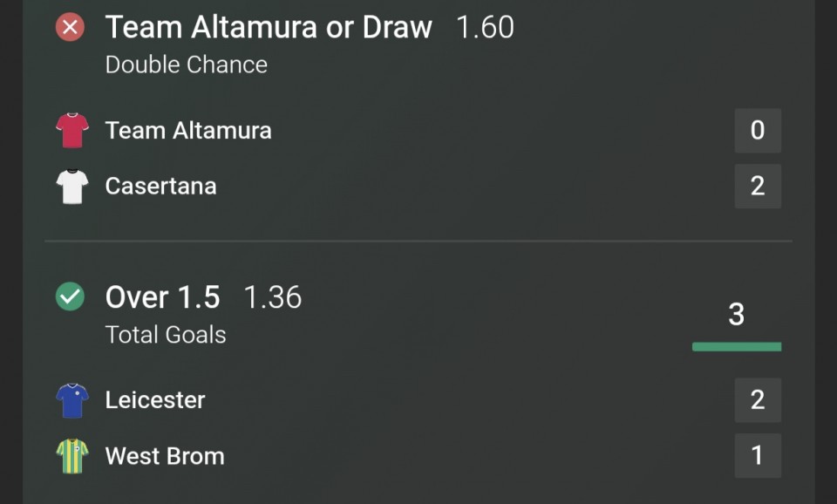Open Casertana team name

pos(160,186)
